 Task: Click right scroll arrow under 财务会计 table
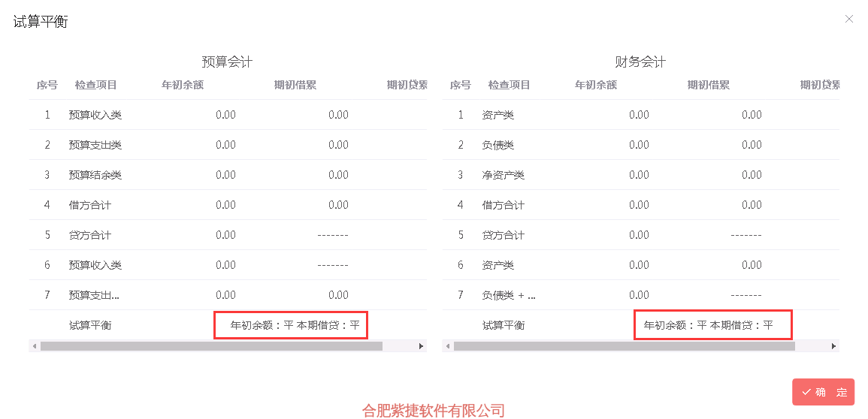pyautogui.click(x=834, y=346)
